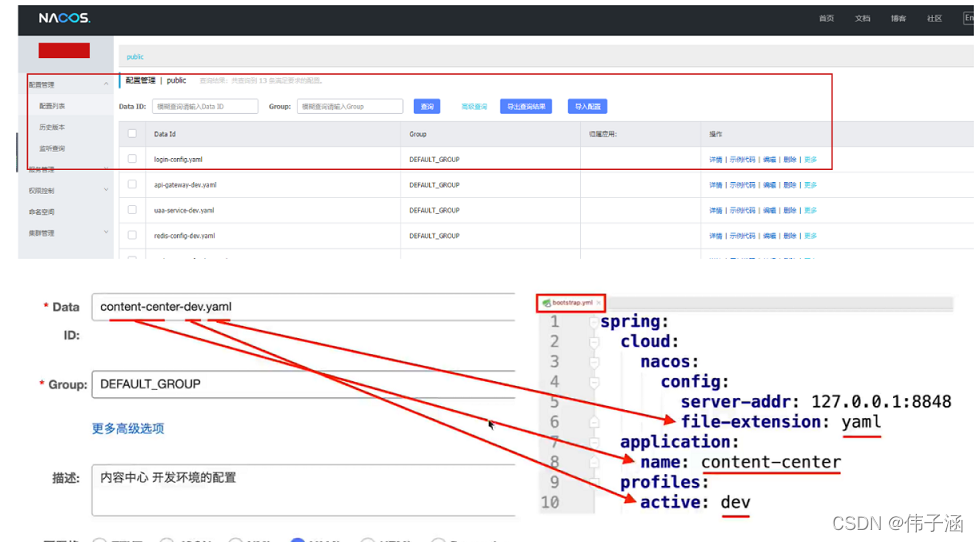Toggle code fold marker on line 1 spring
The image size is (978, 542).
pos(594,322)
